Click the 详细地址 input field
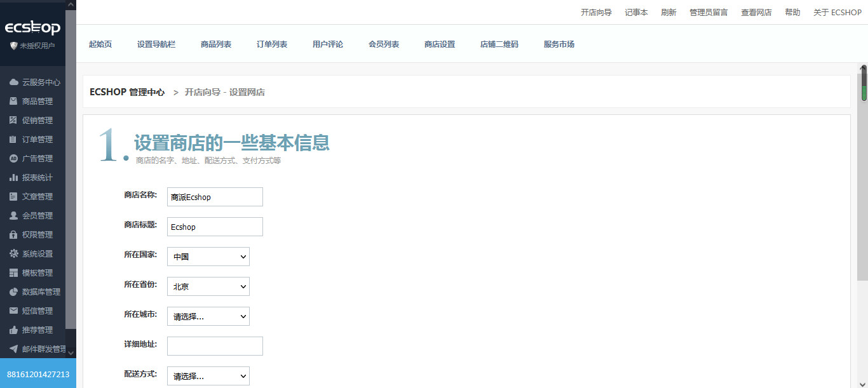This screenshot has height=388, width=868. point(214,345)
